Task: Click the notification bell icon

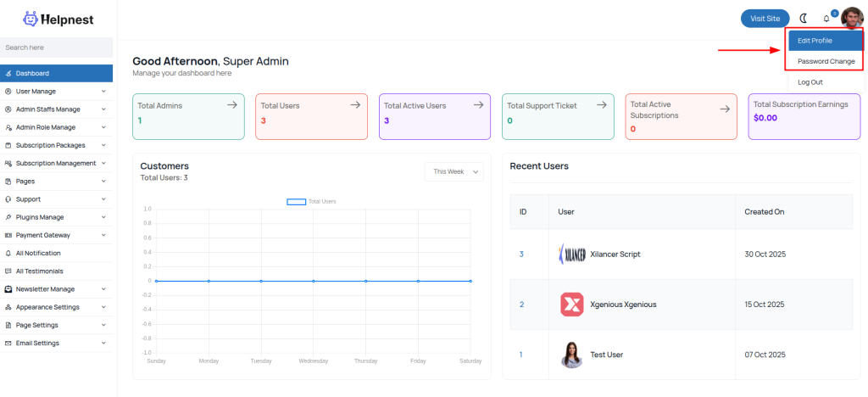Action: click(x=826, y=19)
